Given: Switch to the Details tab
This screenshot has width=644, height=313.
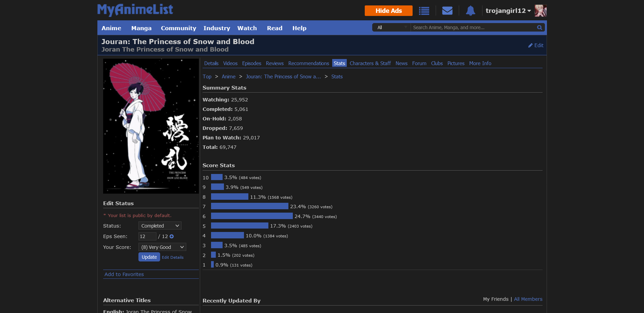Looking at the screenshot, I should [x=211, y=63].
